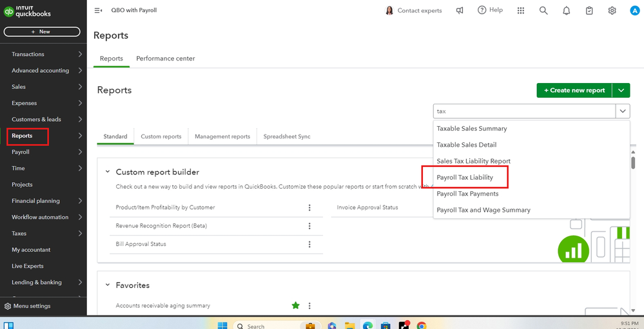Open the apps grid icon
The height and width of the screenshot is (329, 644).
click(x=521, y=11)
